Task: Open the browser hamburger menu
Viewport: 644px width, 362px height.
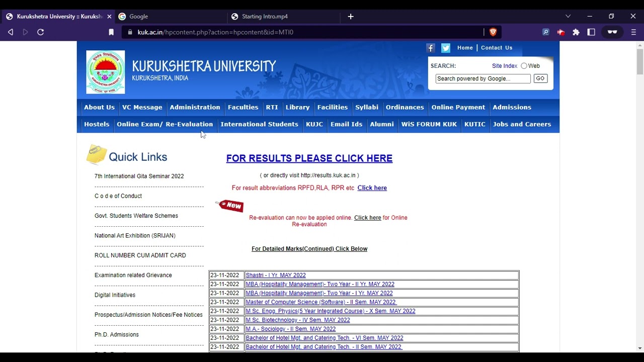Action: 633,32
